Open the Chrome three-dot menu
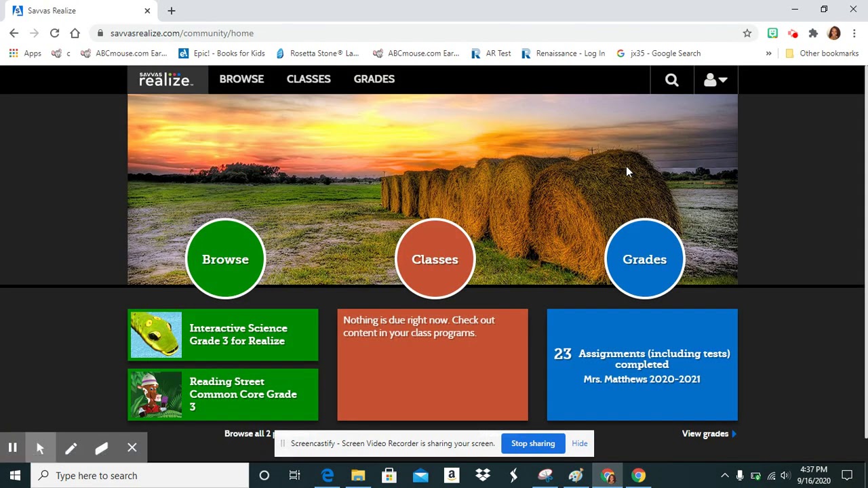The width and height of the screenshot is (868, 488). (854, 33)
